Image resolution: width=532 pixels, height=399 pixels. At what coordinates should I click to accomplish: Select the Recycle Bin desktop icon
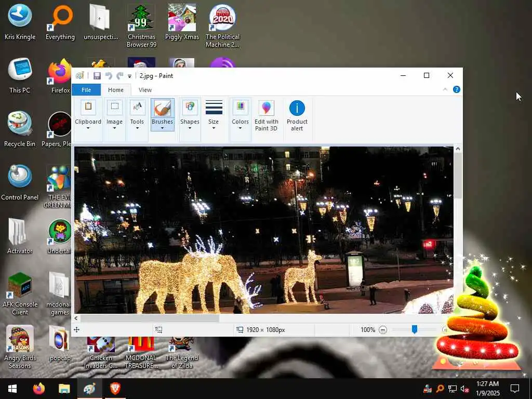click(20, 129)
